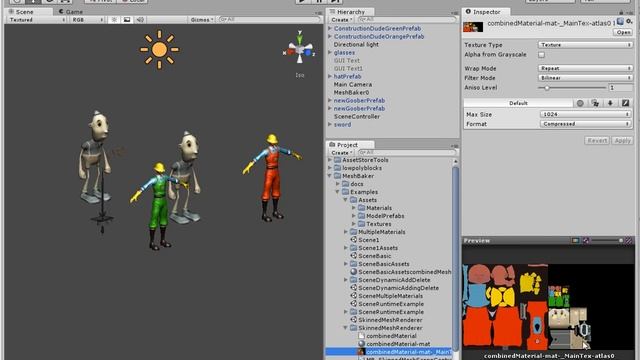Viewport: 640px width, 360px height.
Task: Click the Materials folder icon
Action: (362, 208)
